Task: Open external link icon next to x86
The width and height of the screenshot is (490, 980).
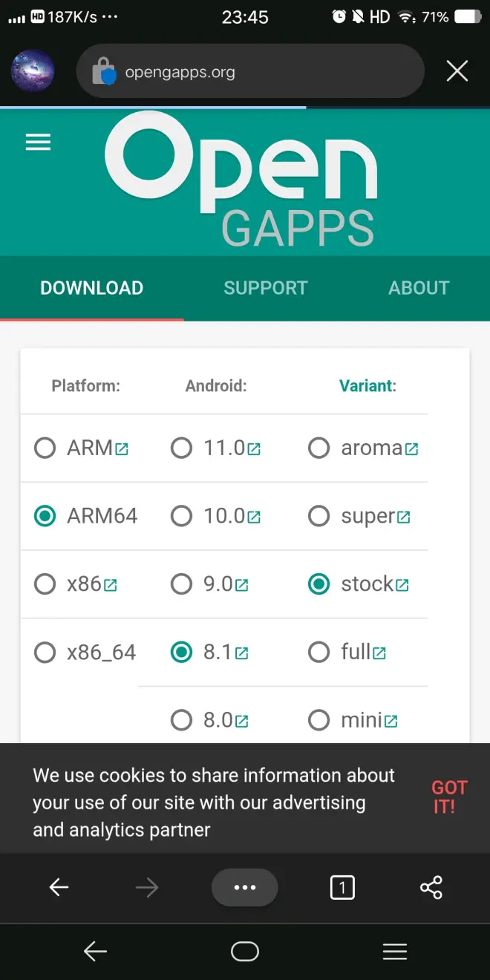Action: [111, 585]
